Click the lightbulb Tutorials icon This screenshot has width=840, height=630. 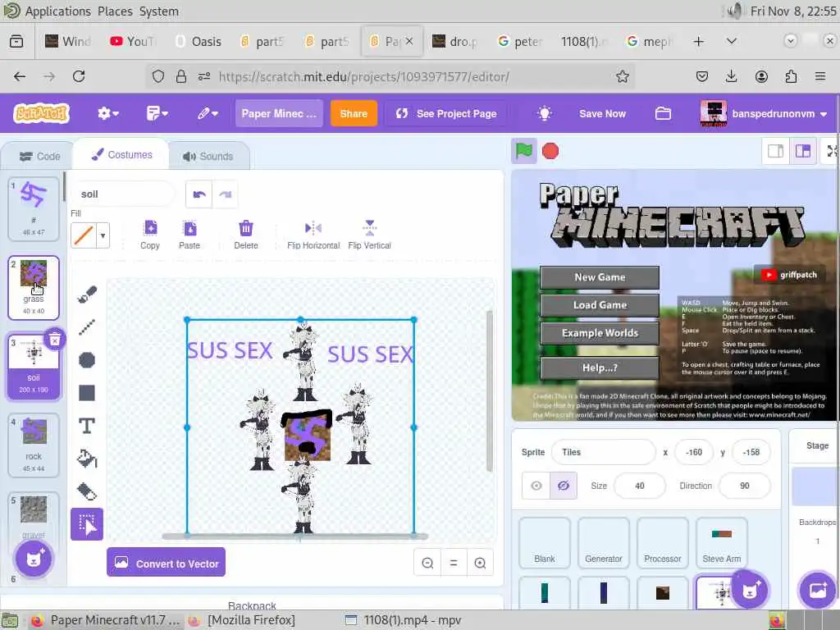545,113
